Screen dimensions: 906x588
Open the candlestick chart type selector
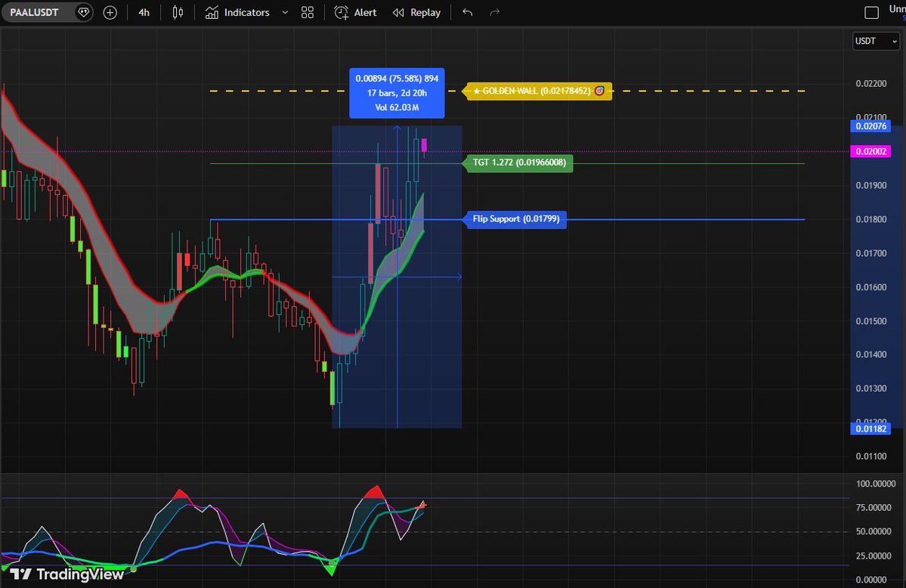178,12
